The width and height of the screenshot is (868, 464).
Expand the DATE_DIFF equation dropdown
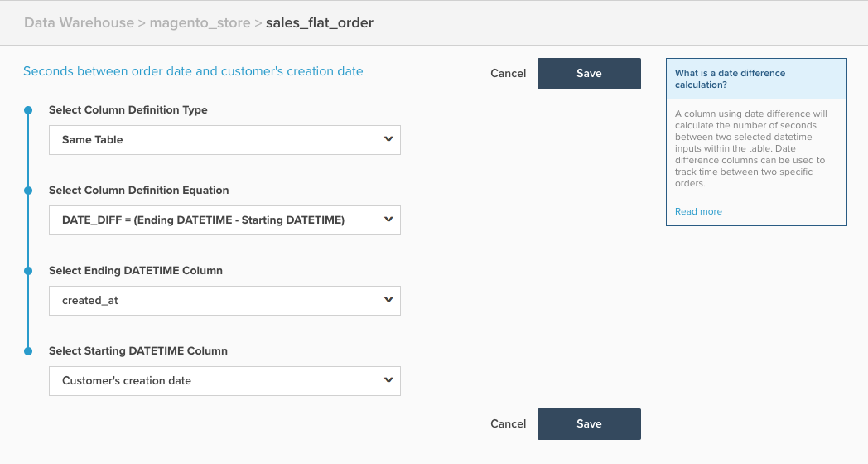[x=224, y=220]
